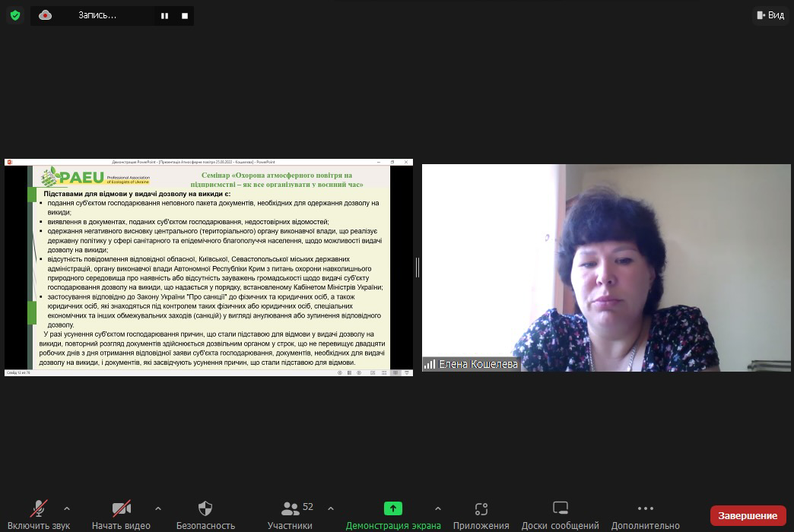Screen dimensions: 794x532
Task: Click the divider handle between shared screen and video
Action: coord(418,268)
